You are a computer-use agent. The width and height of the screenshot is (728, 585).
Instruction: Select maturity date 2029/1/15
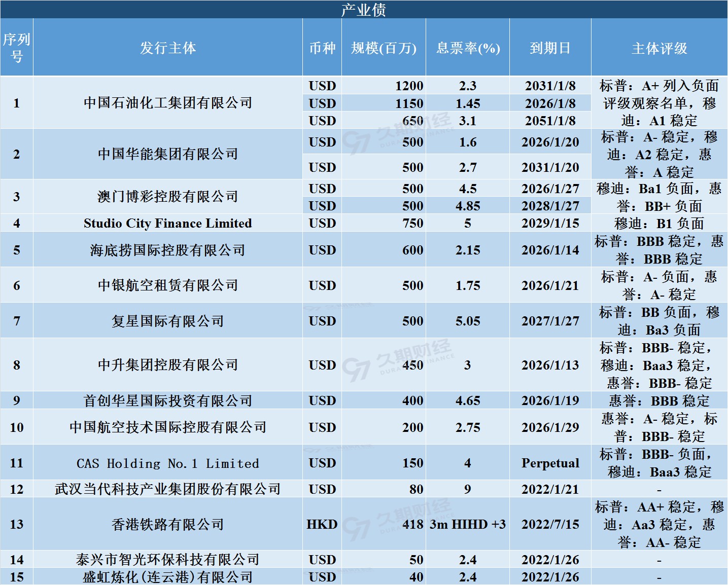pos(550,223)
